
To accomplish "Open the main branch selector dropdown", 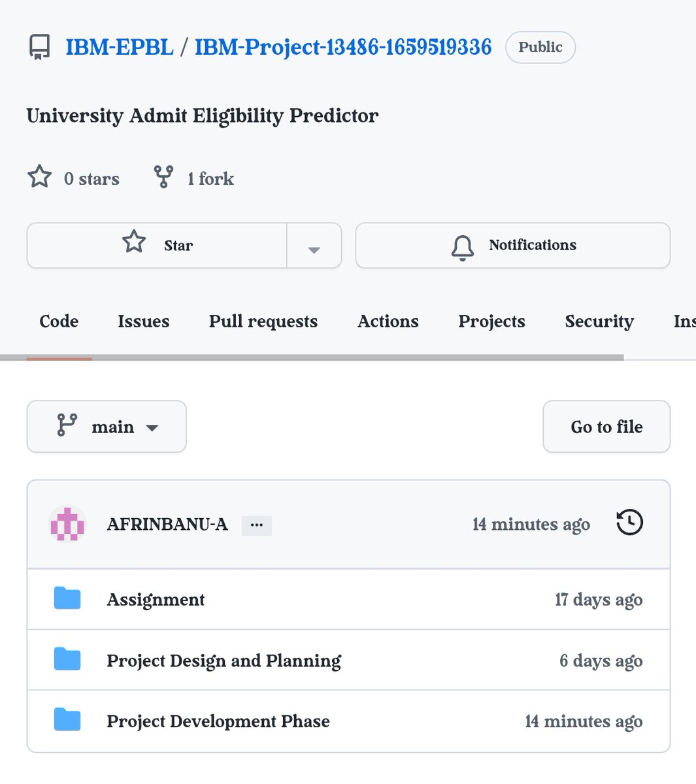I will click(107, 427).
